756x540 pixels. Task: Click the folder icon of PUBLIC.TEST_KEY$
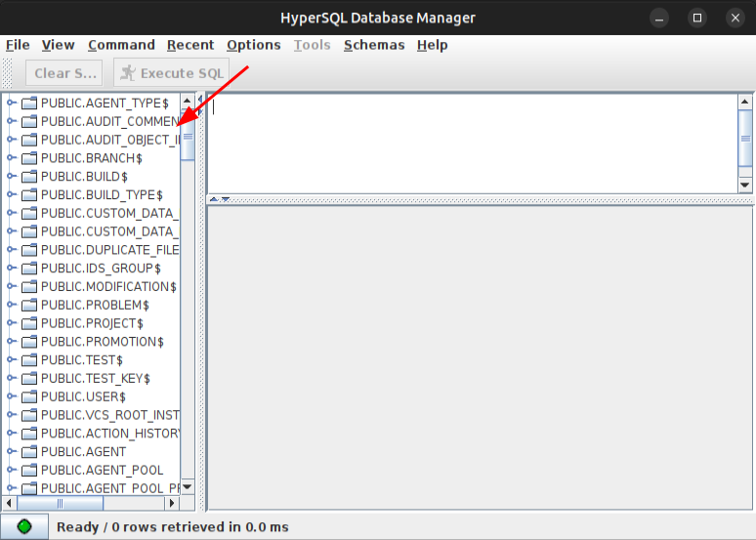[29, 379]
